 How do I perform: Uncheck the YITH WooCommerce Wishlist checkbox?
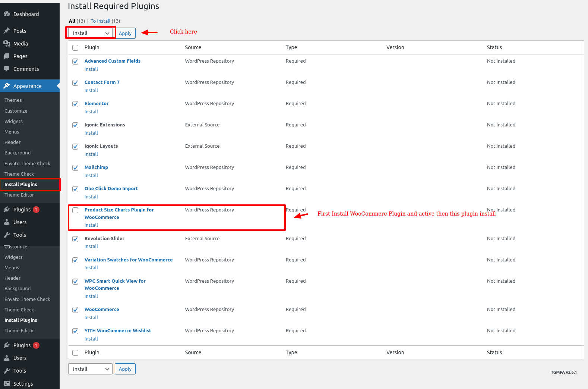[75, 331]
